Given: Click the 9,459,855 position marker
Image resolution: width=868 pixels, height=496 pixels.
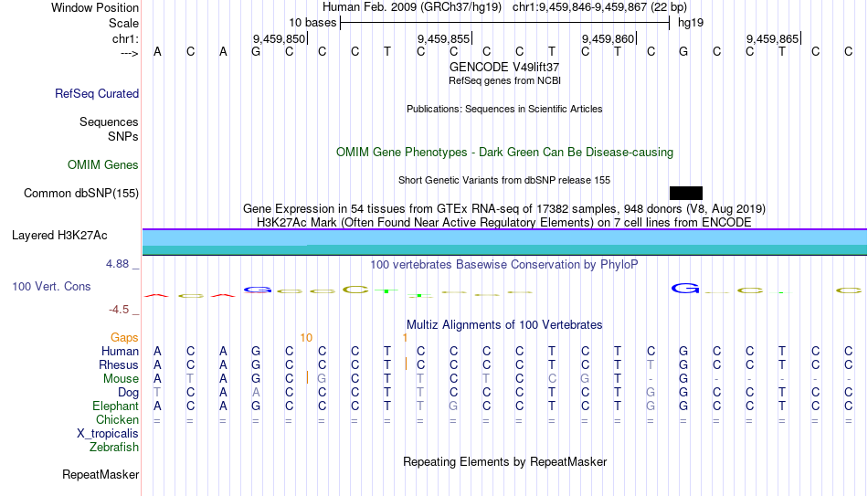Looking at the screenshot, I should [443, 38].
